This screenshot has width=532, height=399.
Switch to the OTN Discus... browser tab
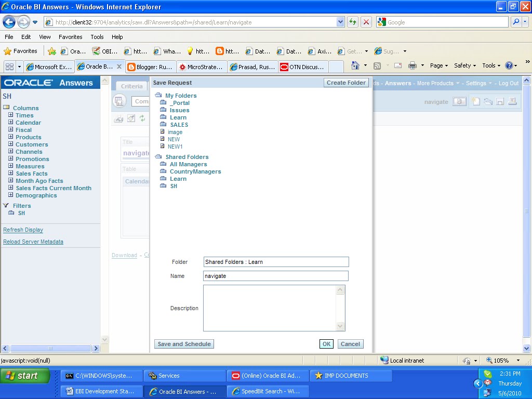coord(303,67)
